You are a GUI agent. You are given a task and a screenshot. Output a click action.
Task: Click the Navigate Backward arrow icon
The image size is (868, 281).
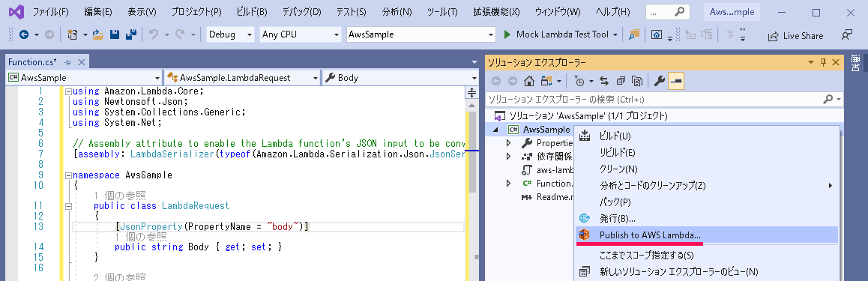coord(24,35)
